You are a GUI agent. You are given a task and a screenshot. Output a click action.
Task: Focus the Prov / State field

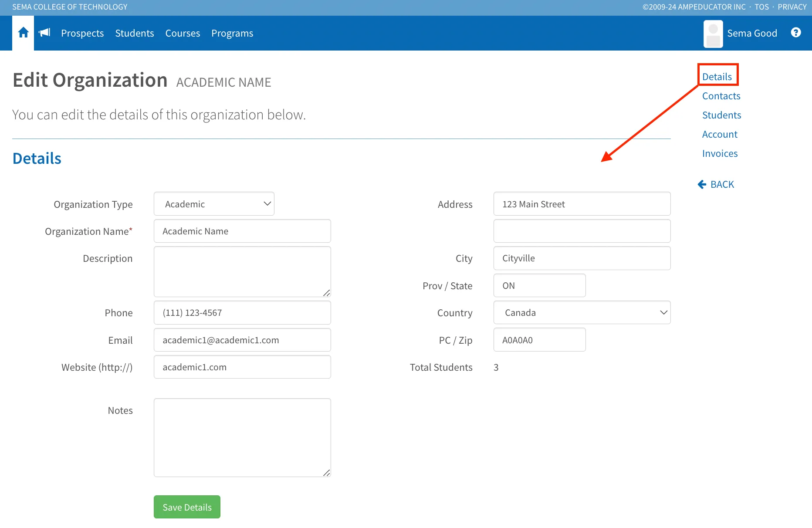tap(539, 285)
